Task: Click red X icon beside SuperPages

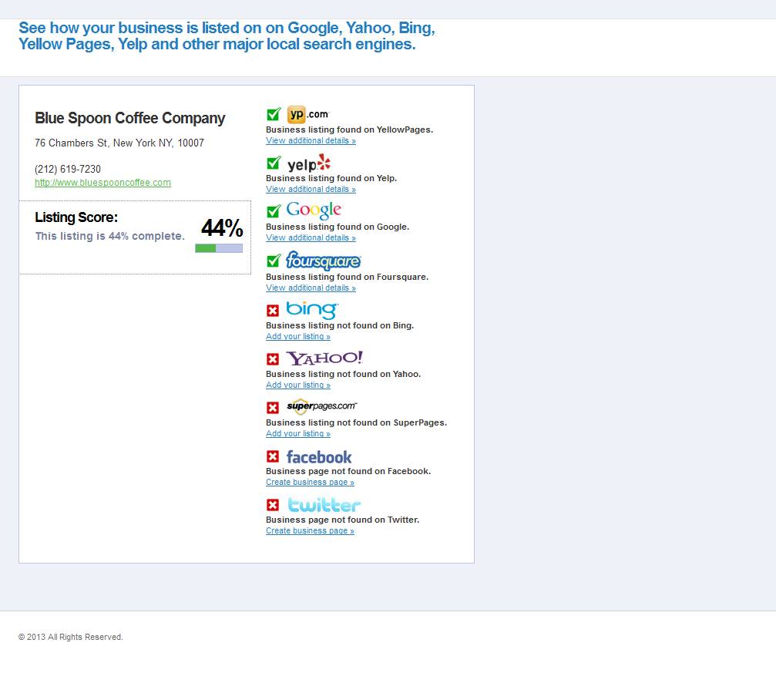Action: pyautogui.click(x=273, y=407)
